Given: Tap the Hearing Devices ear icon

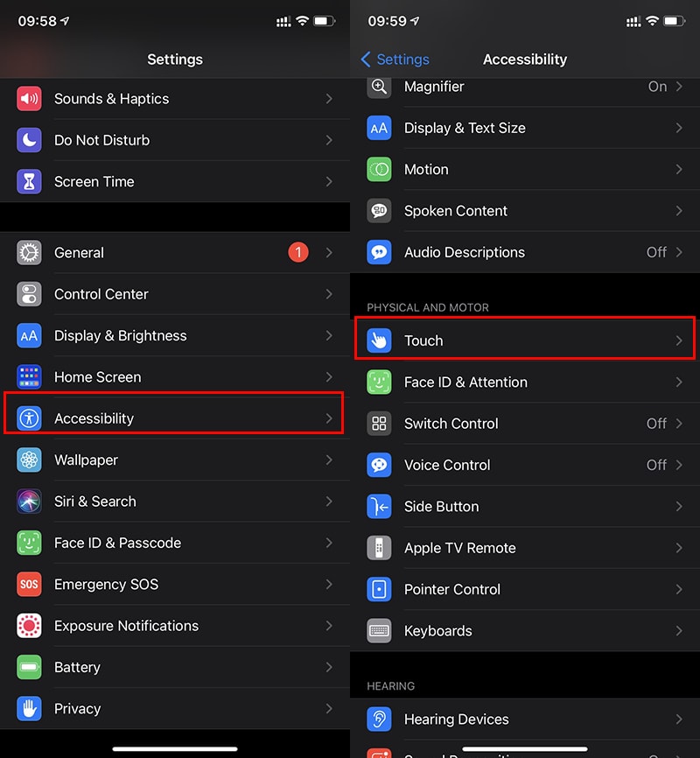Looking at the screenshot, I should [x=379, y=719].
